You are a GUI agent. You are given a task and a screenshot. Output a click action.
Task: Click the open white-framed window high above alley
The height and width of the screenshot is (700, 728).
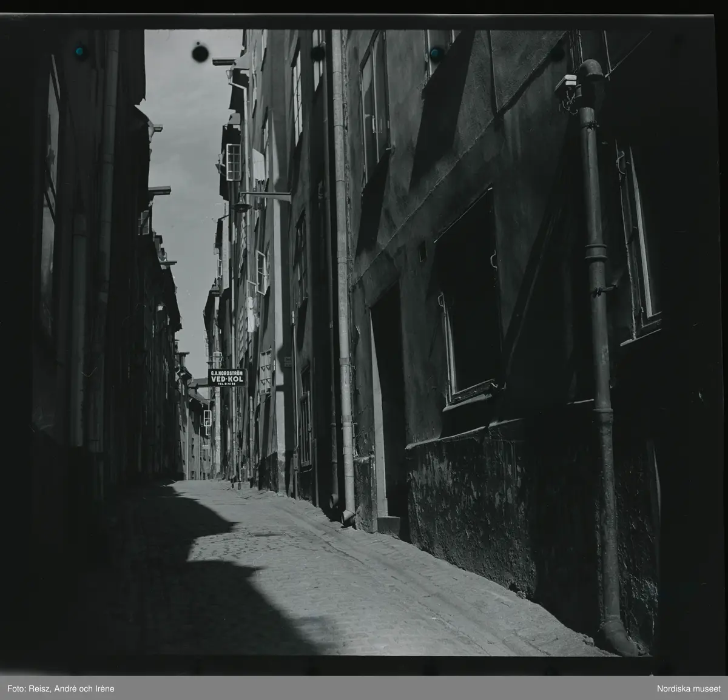coord(234,162)
